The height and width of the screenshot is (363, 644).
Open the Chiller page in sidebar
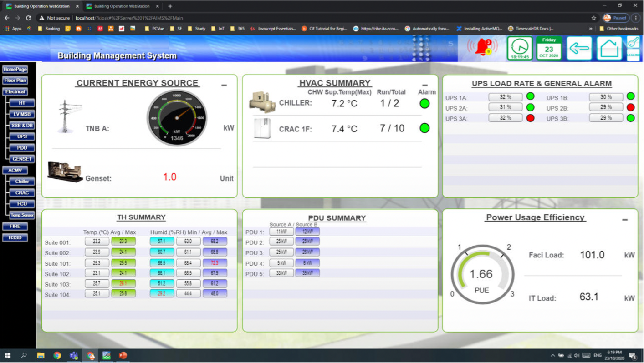(x=22, y=181)
